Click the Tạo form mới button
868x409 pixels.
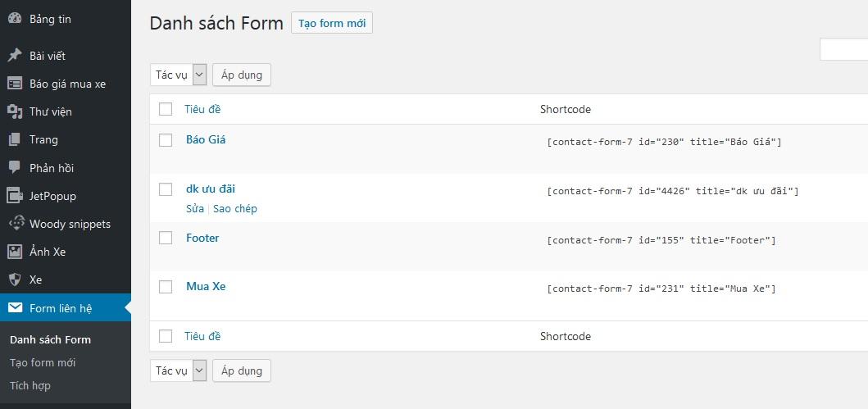click(332, 23)
